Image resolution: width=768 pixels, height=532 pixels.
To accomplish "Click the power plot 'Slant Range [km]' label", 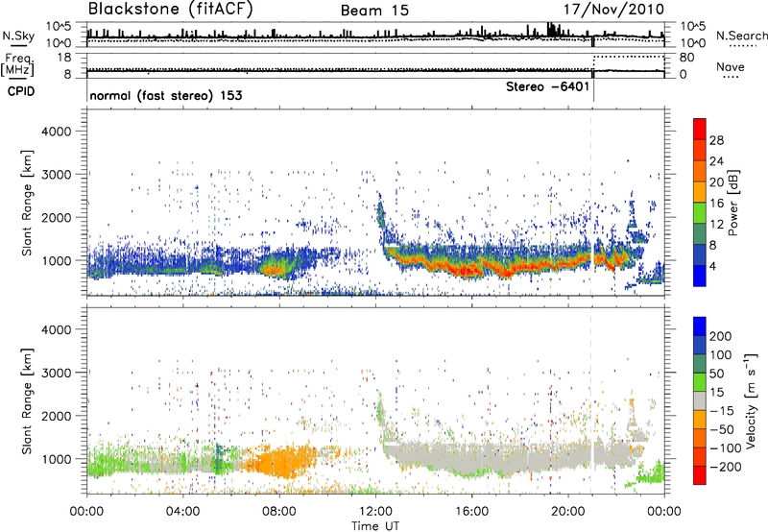I will pos(27,203).
